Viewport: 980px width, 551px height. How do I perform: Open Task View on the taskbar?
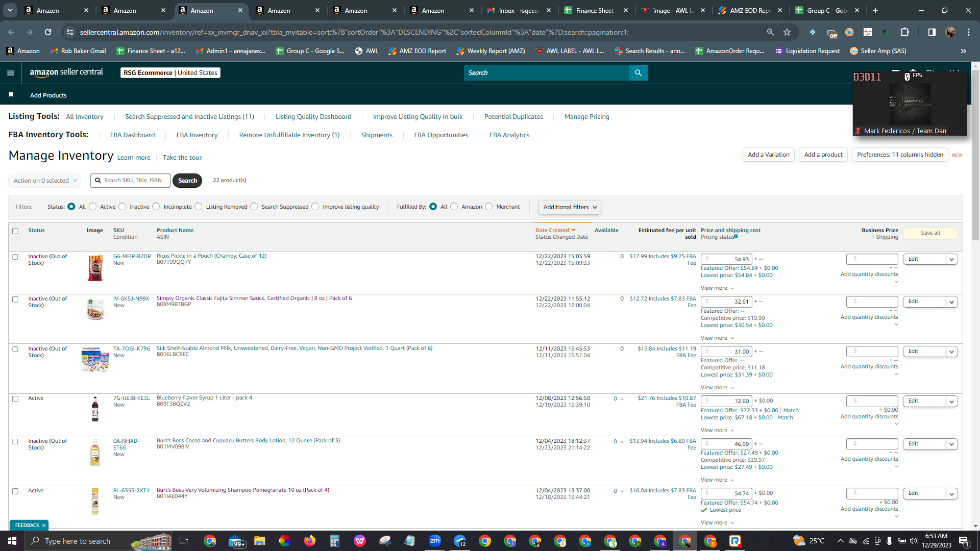coord(184,541)
